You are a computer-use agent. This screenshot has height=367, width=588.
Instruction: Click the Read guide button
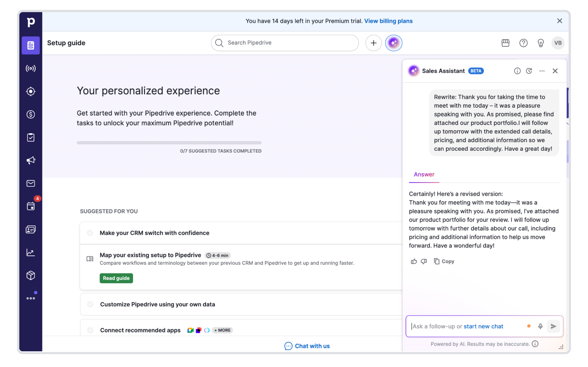[116, 278]
